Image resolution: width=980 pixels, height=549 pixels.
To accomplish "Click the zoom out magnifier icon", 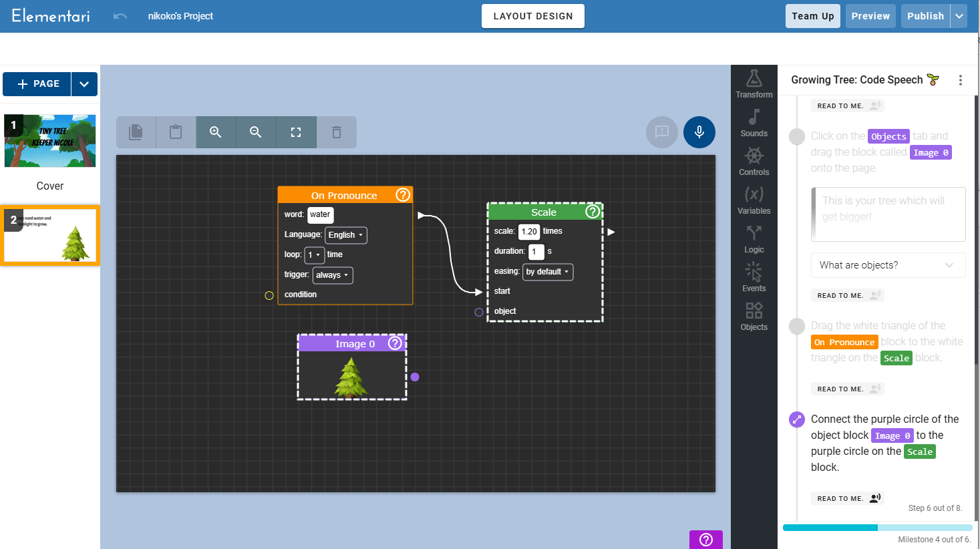I will coord(256,132).
